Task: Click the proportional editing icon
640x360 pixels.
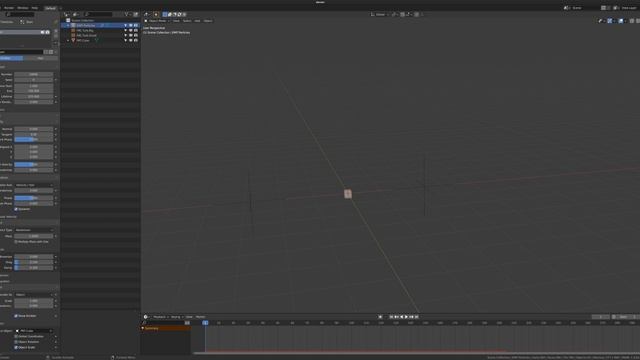Action: pos(416,14)
